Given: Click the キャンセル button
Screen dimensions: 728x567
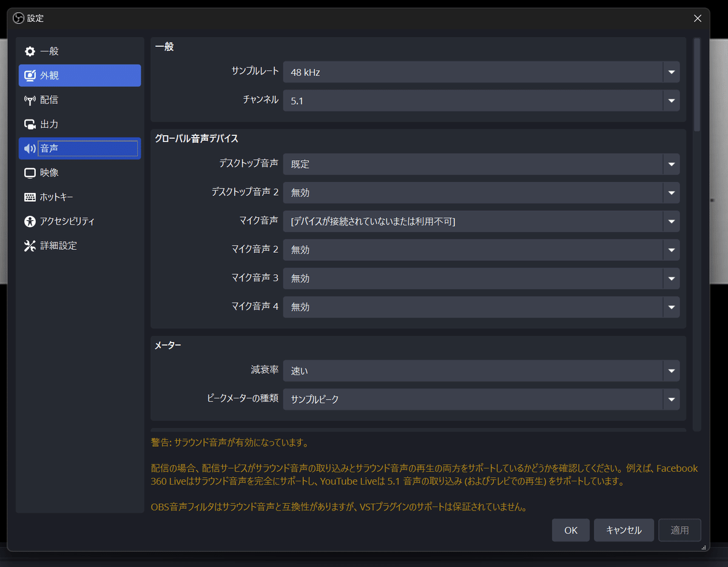Looking at the screenshot, I should click(x=624, y=530).
